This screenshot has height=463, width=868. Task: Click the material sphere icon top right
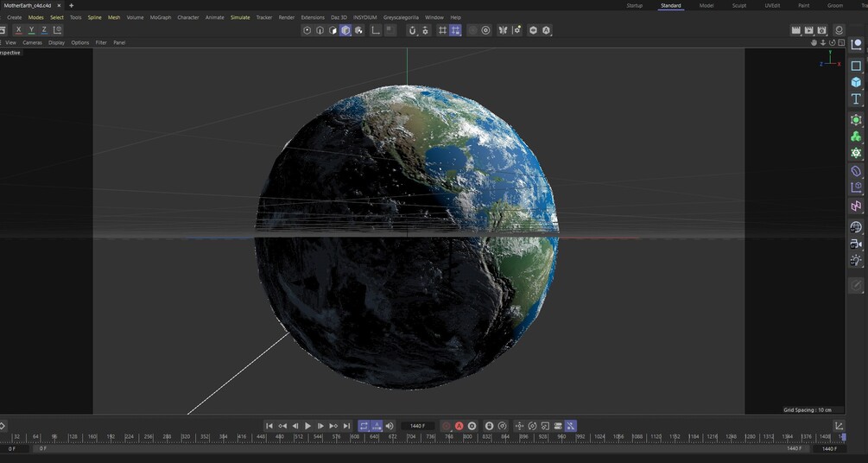click(x=839, y=30)
